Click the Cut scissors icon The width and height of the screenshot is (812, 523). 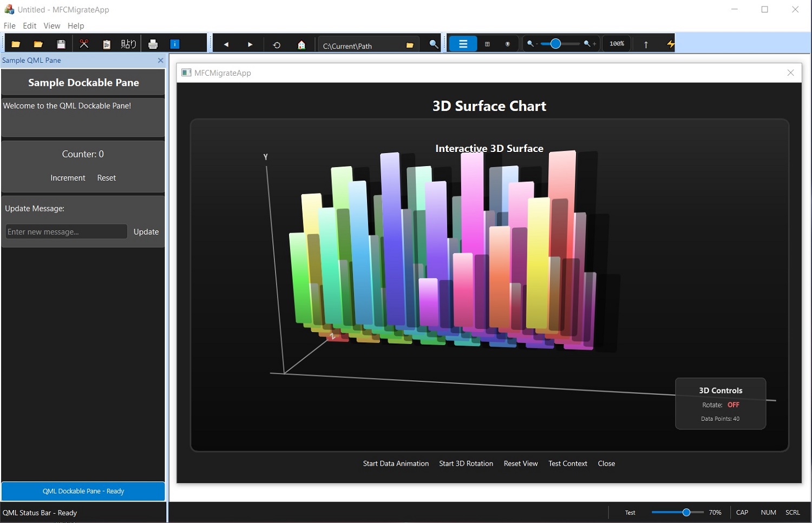tap(84, 44)
